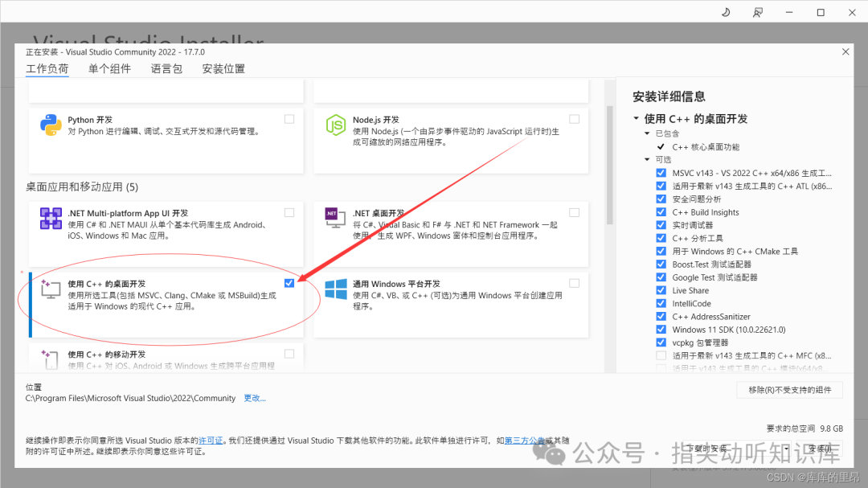Enable the Python 开发 workload checkbox

point(289,119)
